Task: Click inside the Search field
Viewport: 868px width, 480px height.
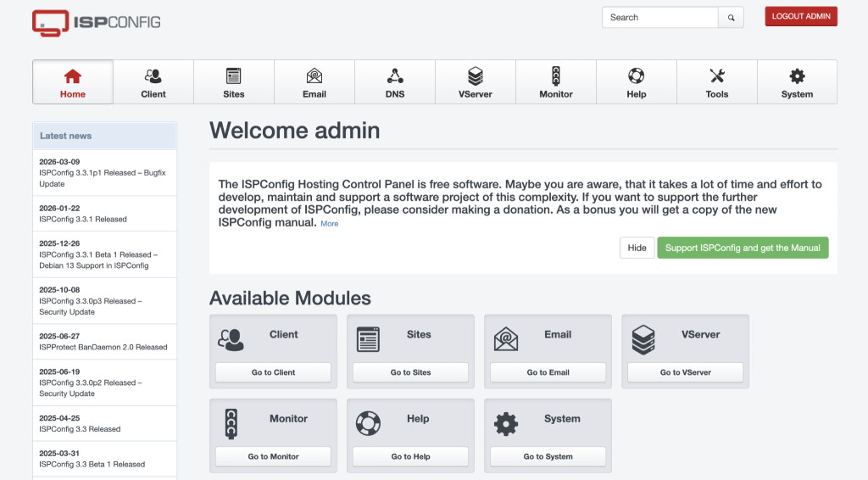Action: [659, 18]
